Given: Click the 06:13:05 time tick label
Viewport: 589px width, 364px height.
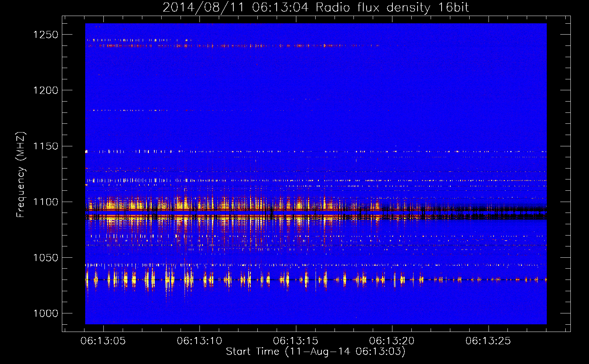Looking at the screenshot, I should point(103,341).
